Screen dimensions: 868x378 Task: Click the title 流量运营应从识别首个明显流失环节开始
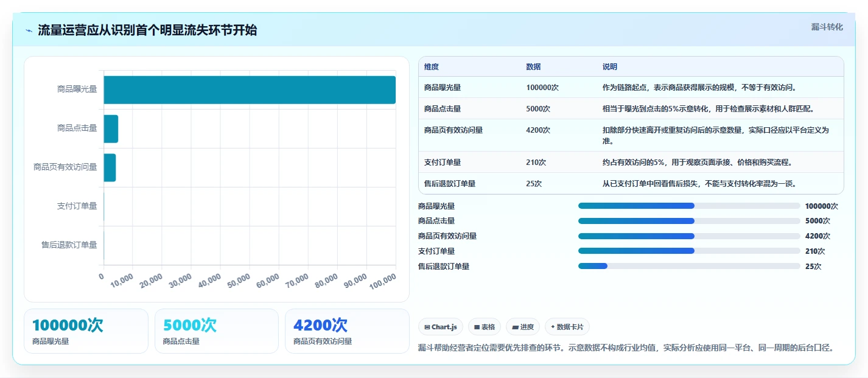(x=147, y=30)
